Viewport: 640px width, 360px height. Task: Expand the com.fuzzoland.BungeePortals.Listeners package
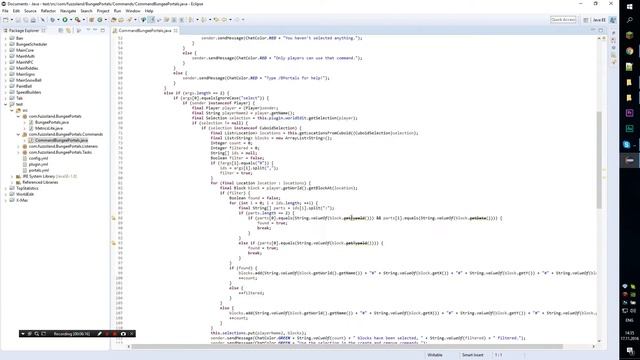[18, 147]
